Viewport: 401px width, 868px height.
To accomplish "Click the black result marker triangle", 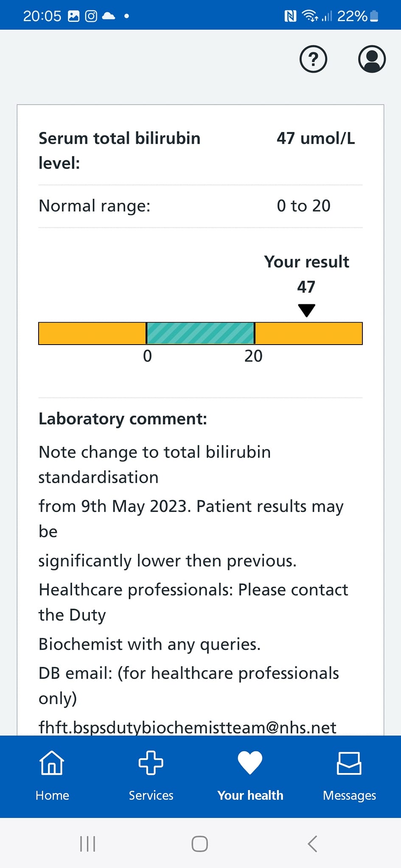I will pos(306,310).
